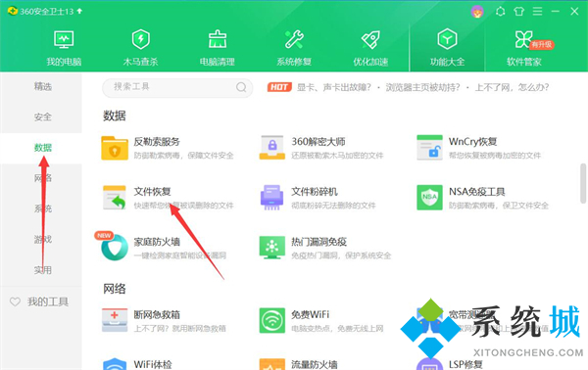Open 系统修复 wrench icon
The image size is (588, 370).
tap(294, 39)
